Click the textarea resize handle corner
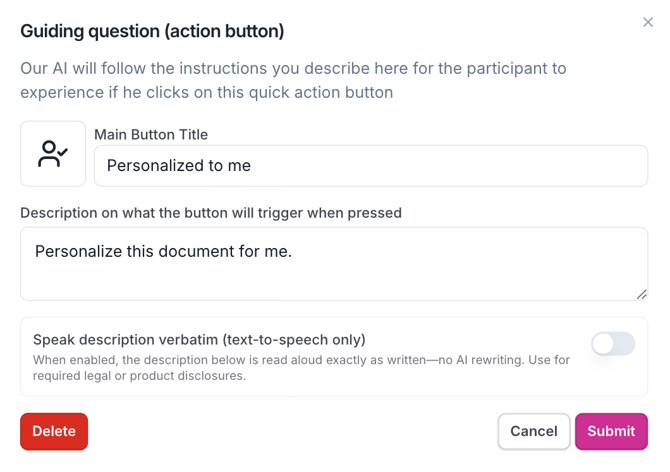Screen dimensions: 670x472 click(641, 294)
